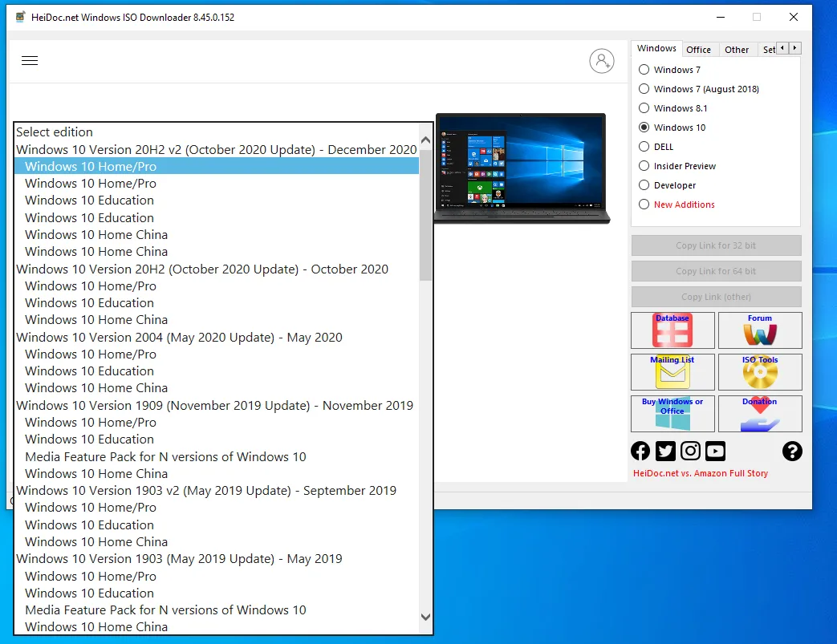The width and height of the screenshot is (837, 644).
Task: Open the Twitter icon
Action: (x=665, y=451)
